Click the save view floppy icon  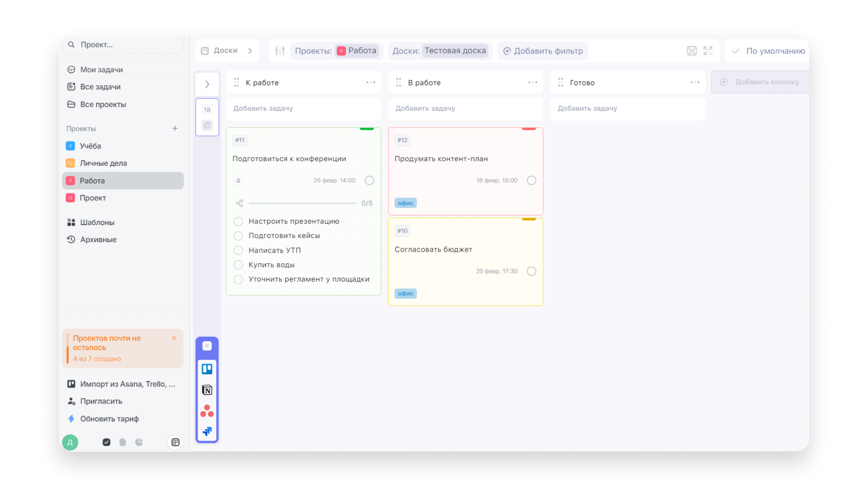pos(692,51)
